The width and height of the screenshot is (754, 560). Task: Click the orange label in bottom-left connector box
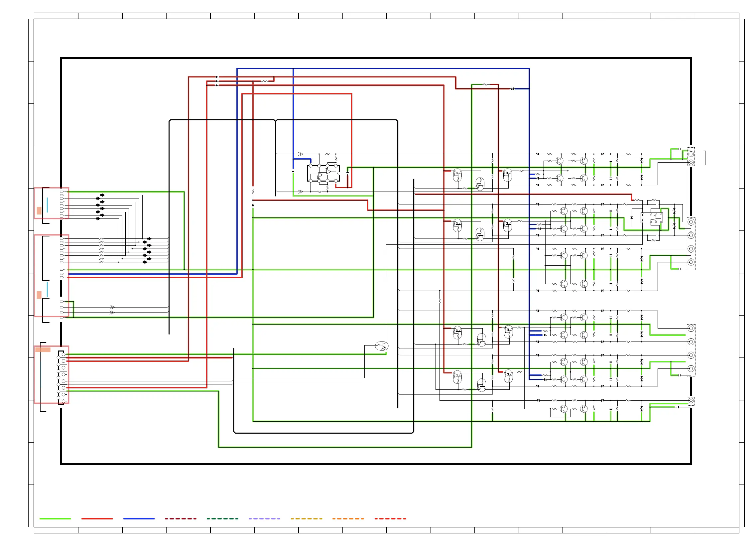pyautogui.click(x=43, y=350)
